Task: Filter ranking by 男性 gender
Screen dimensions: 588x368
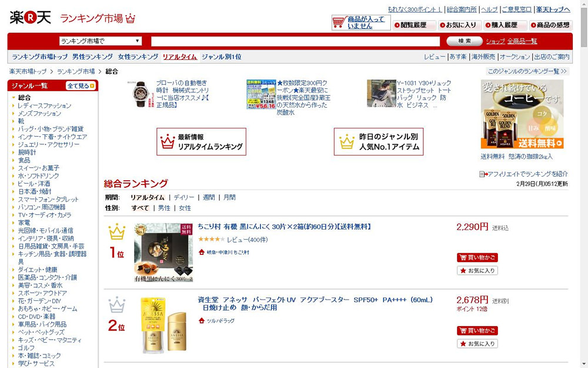Action: click(x=164, y=208)
